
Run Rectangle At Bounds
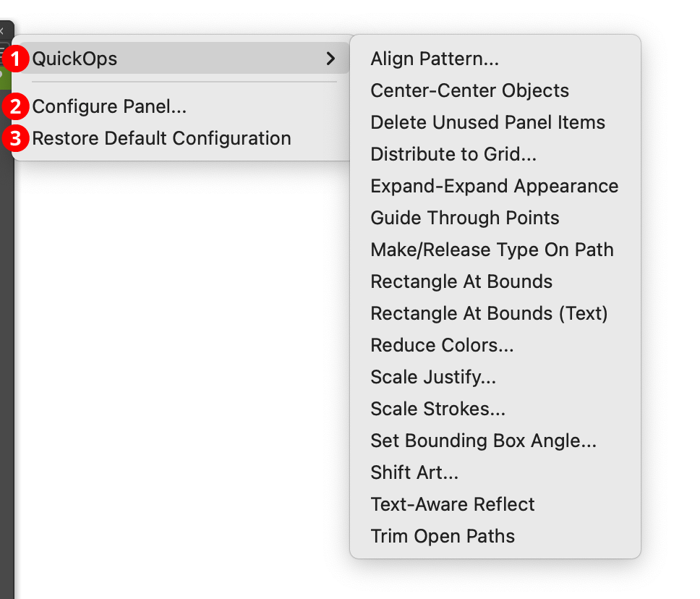[461, 281]
